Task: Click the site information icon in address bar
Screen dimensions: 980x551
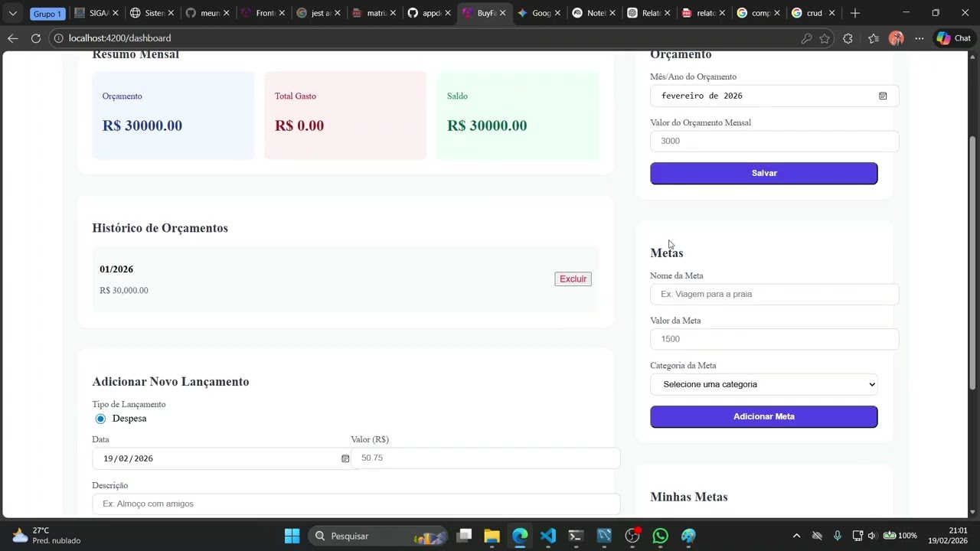Action: 59,38
